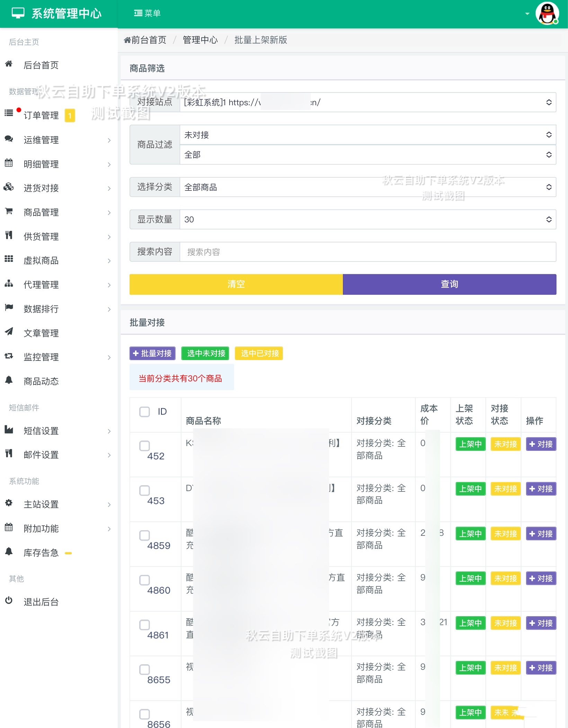Click 菜单 in the top bar
This screenshot has width=568, height=728.
tap(147, 13)
